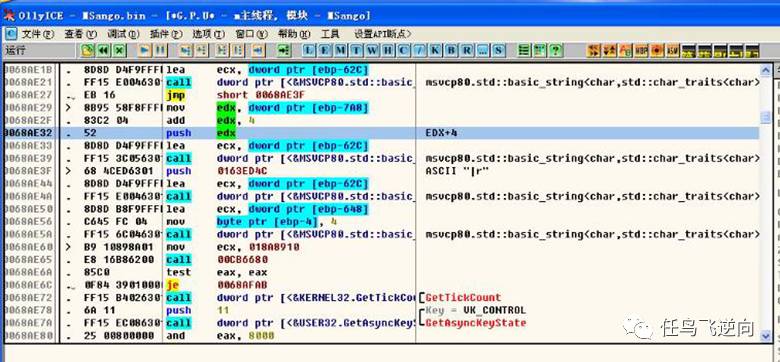
Task: Open the 文件(F) menu
Action: point(38,34)
